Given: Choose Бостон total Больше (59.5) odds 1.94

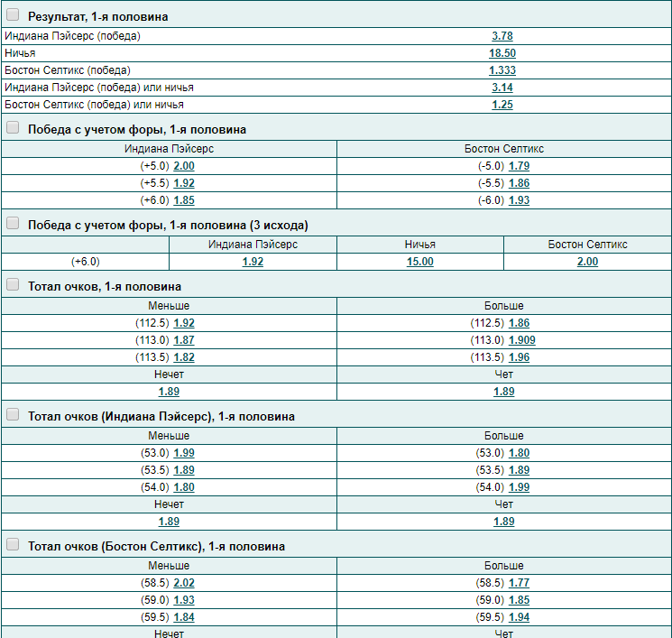Looking at the screenshot, I should pyautogui.click(x=519, y=617).
